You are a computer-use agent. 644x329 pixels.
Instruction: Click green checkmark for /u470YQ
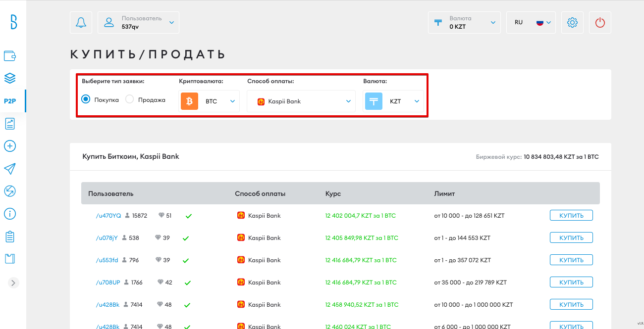click(x=188, y=216)
